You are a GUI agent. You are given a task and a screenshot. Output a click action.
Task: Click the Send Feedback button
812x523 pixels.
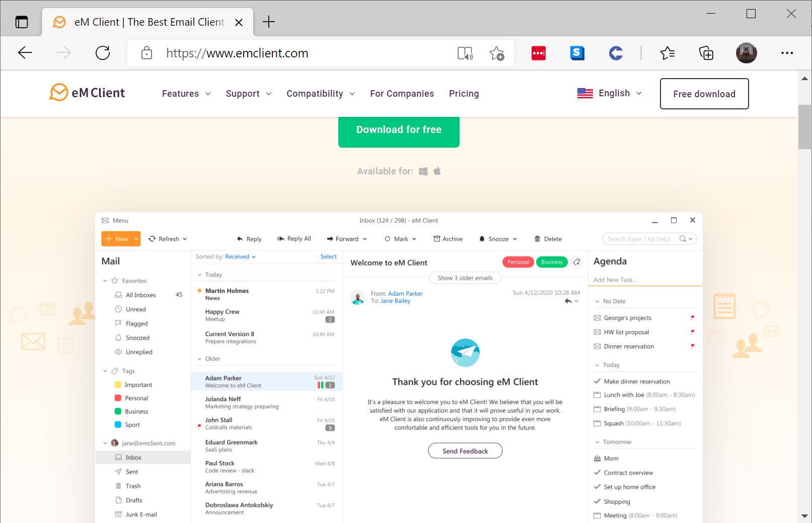click(465, 451)
